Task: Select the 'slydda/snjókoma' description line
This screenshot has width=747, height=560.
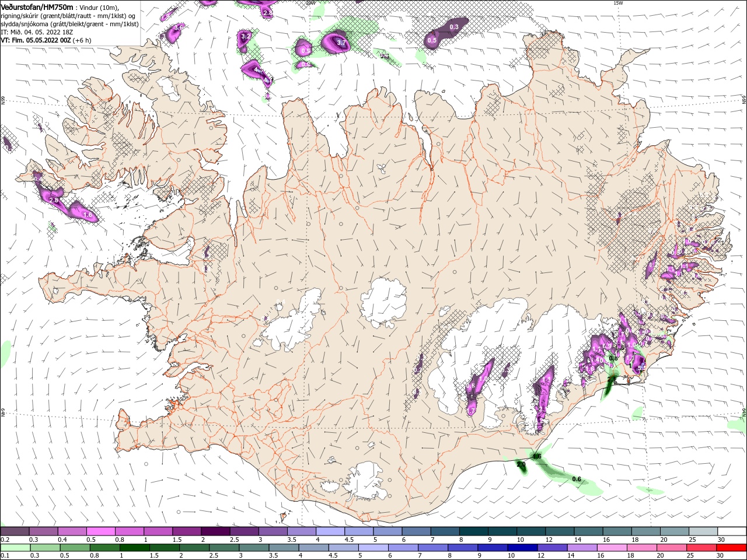Action: (69, 24)
